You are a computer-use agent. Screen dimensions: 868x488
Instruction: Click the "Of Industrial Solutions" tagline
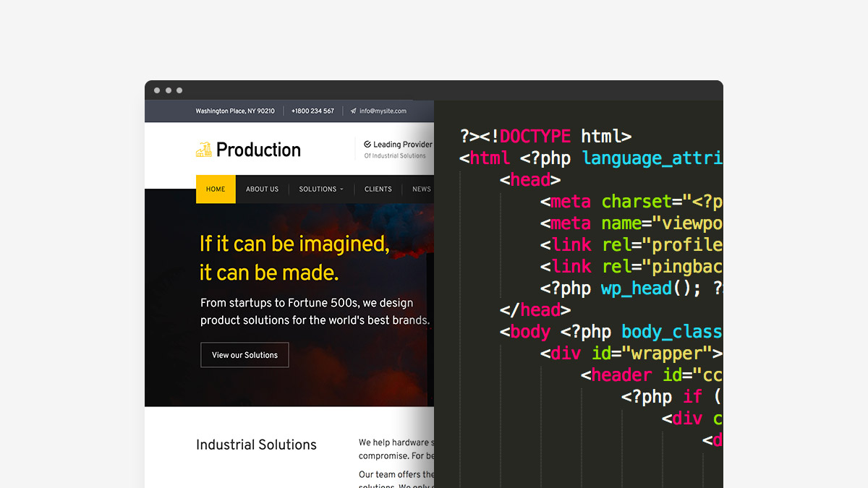(395, 155)
